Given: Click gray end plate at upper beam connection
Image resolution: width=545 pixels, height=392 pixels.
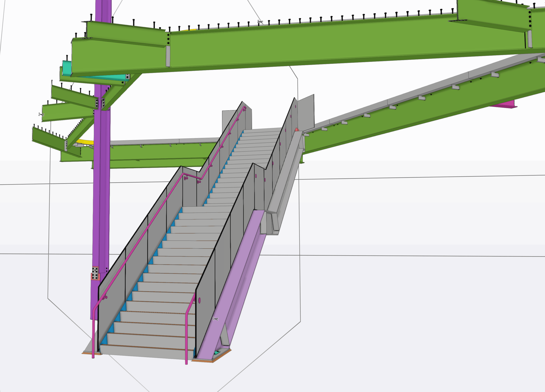Looking at the screenshot, I should pyautogui.click(x=168, y=56).
